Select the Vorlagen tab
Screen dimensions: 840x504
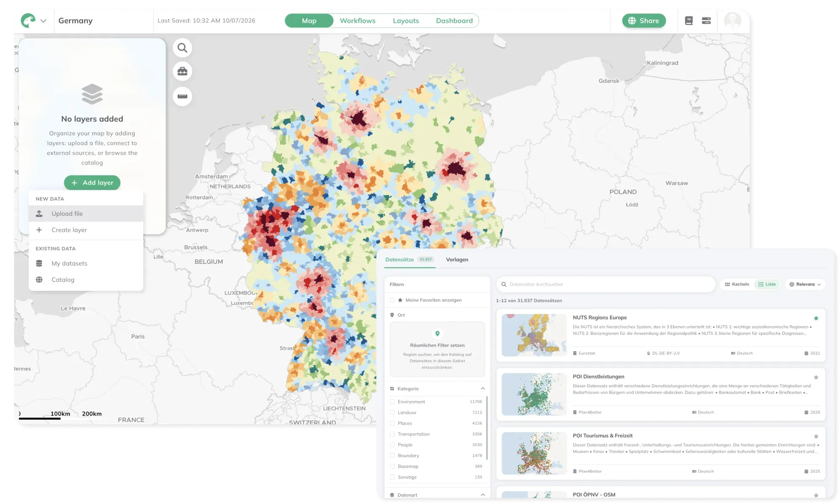point(457,260)
